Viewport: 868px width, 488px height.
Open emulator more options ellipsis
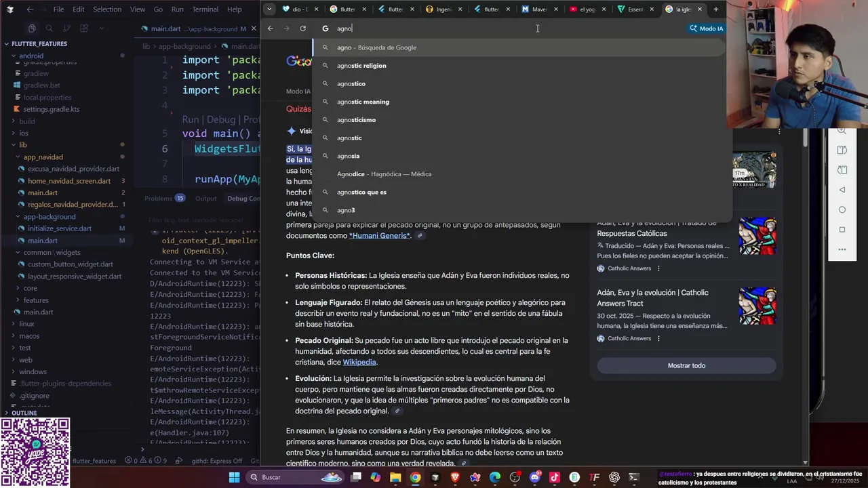(x=842, y=249)
